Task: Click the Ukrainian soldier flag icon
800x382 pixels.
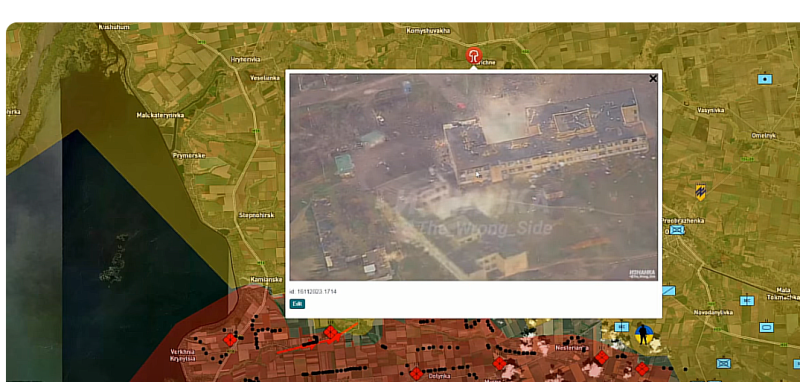Action: pos(643,335)
